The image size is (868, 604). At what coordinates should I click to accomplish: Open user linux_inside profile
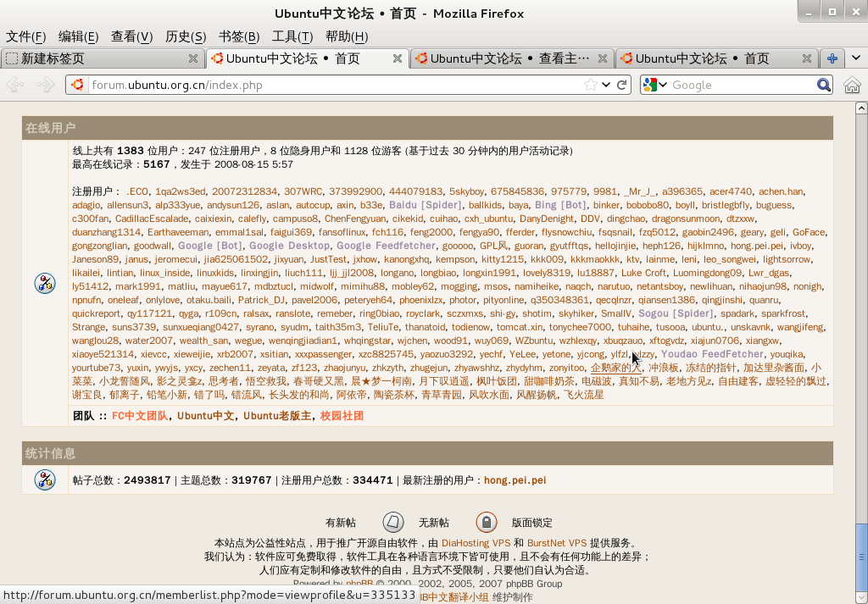pyautogui.click(x=164, y=273)
